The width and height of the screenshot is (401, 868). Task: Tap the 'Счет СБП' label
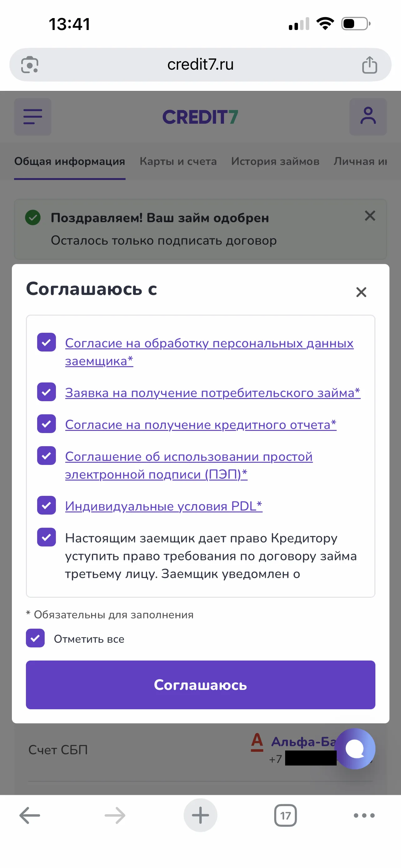pyautogui.click(x=58, y=750)
